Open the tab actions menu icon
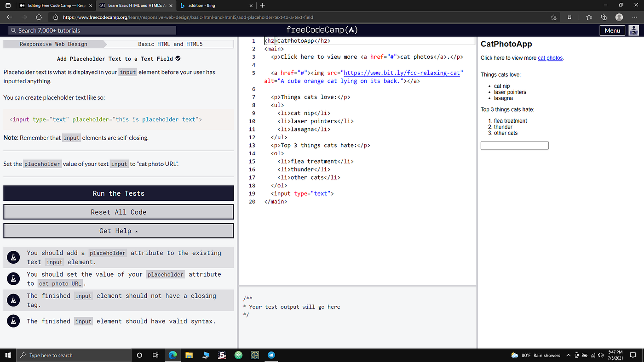 click(x=8, y=6)
